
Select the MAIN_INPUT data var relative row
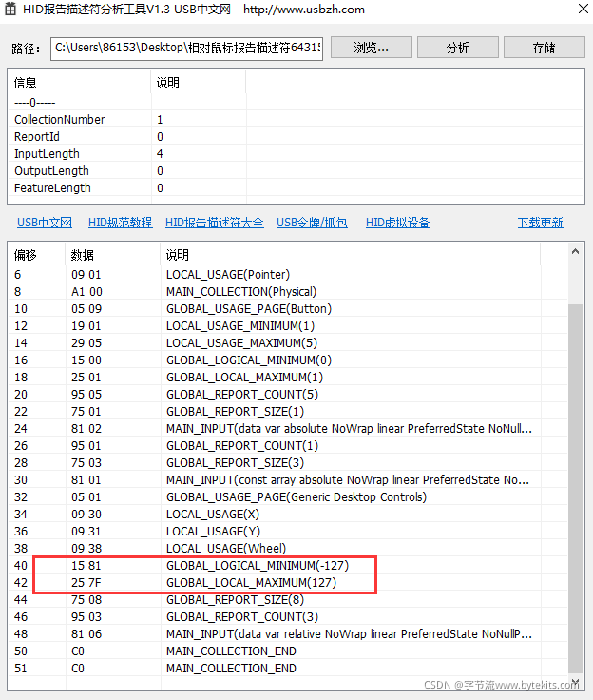click(288, 634)
